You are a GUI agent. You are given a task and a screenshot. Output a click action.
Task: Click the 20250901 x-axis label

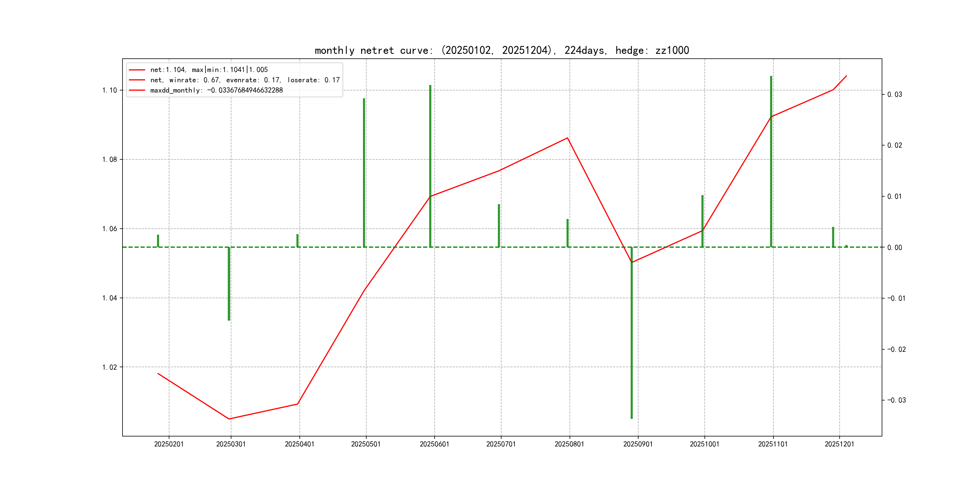pos(638,444)
